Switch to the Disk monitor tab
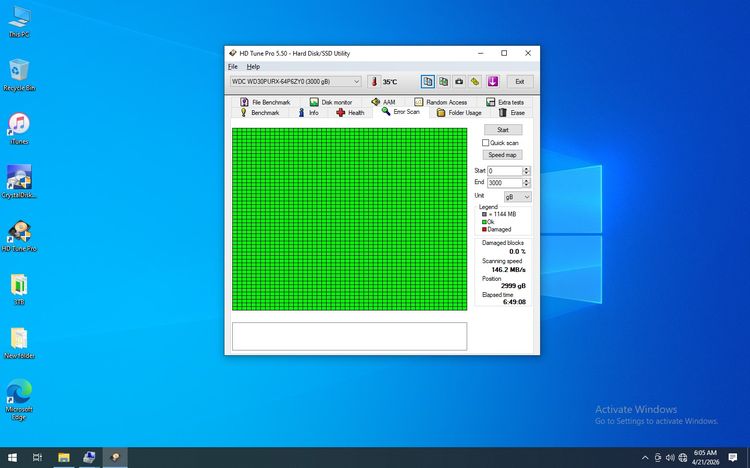The width and height of the screenshot is (750, 468). pos(331,102)
